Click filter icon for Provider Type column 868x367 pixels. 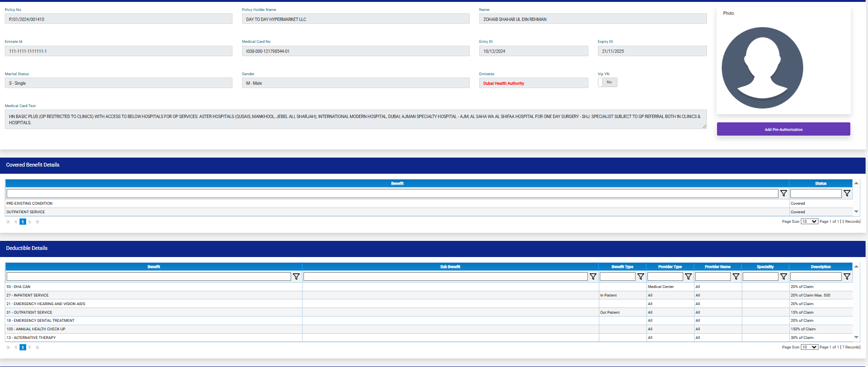point(688,277)
